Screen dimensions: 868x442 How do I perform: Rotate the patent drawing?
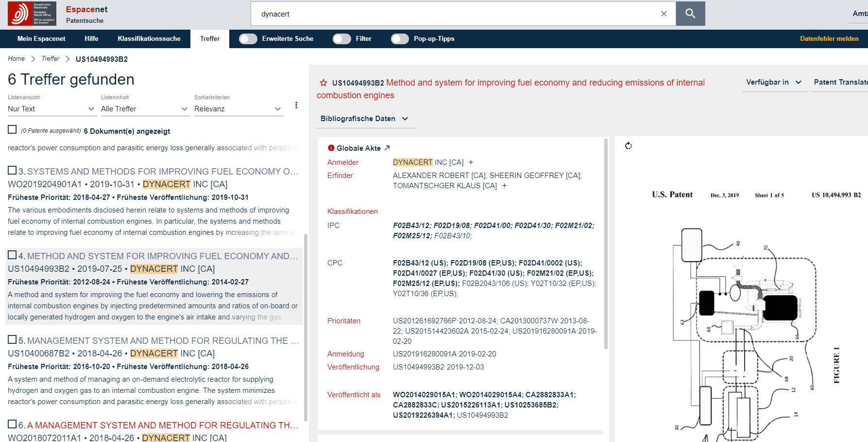coord(629,145)
